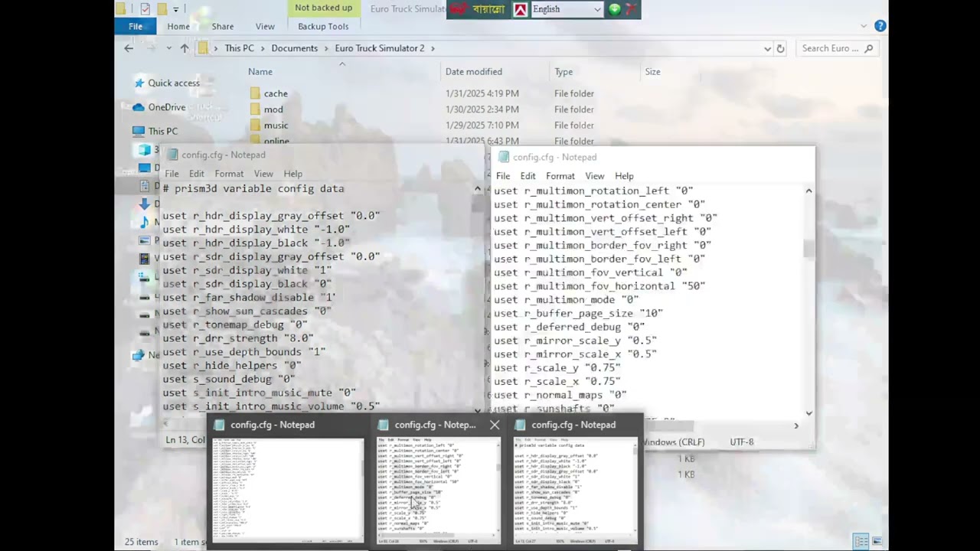
Task: Click the Downloads arrow icon in sidebar
Action: (x=145, y=204)
